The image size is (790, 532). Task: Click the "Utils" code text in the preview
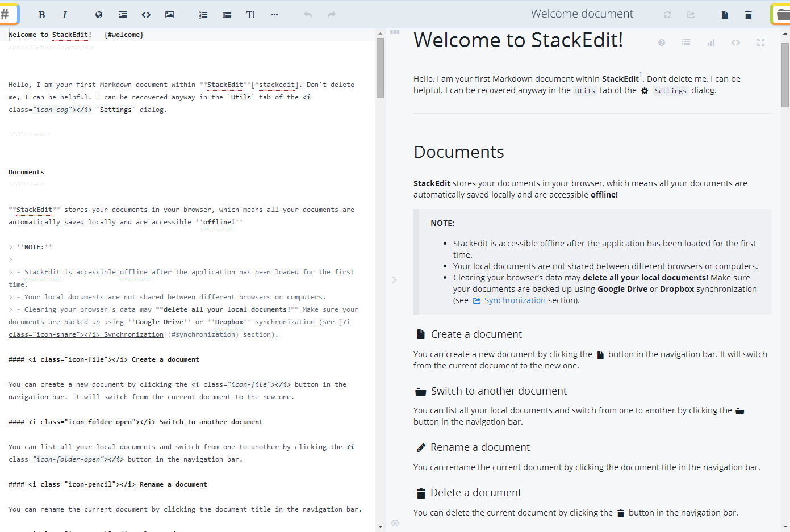(x=585, y=91)
